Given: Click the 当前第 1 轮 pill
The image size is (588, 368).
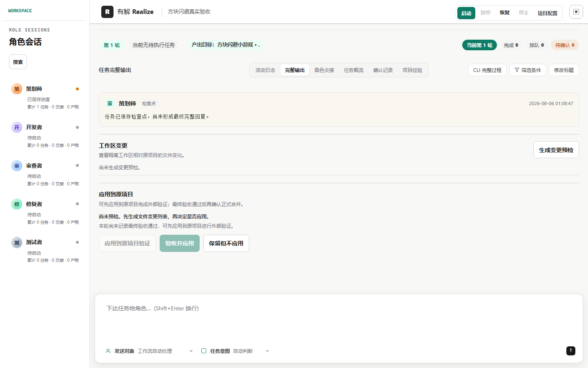Looking at the screenshot, I should (479, 45).
